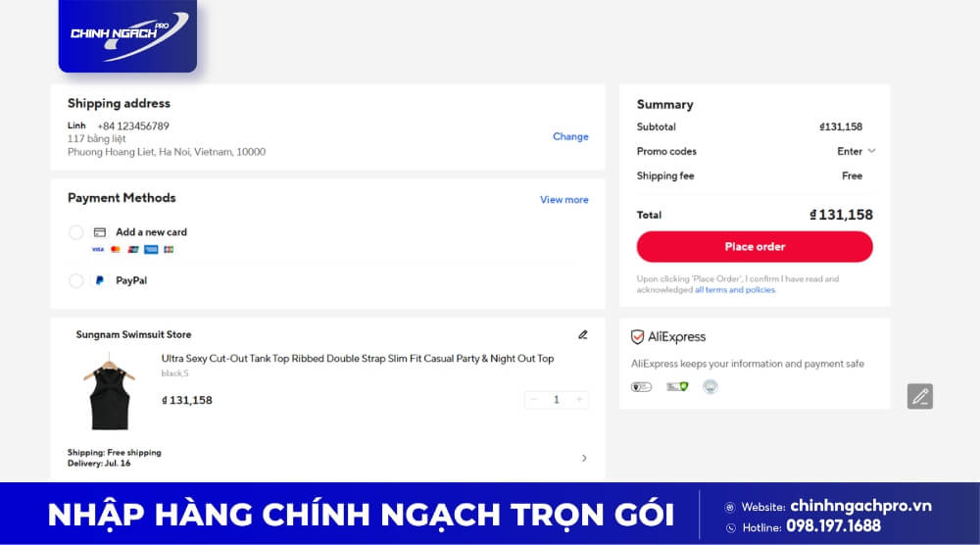The image size is (980, 545).
Task: Click the item price ₫131,158 in product card
Action: click(187, 400)
